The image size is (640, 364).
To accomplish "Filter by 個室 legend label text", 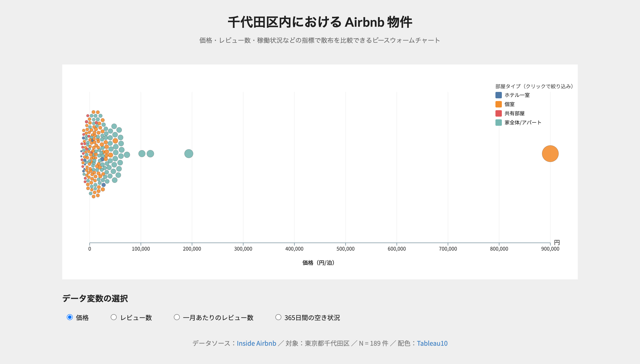I will (x=509, y=104).
